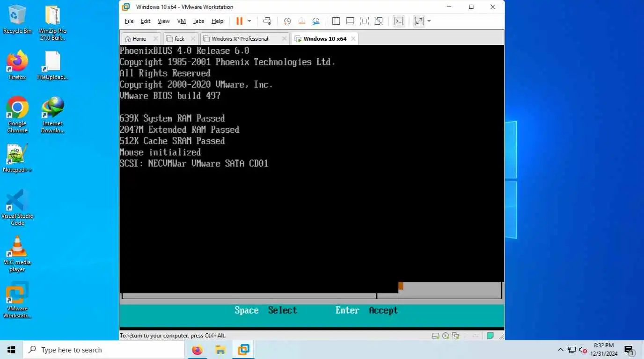Toggle the library sidebar view icon
The height and width of the screenshot is (359, 644).
point(336,21)
